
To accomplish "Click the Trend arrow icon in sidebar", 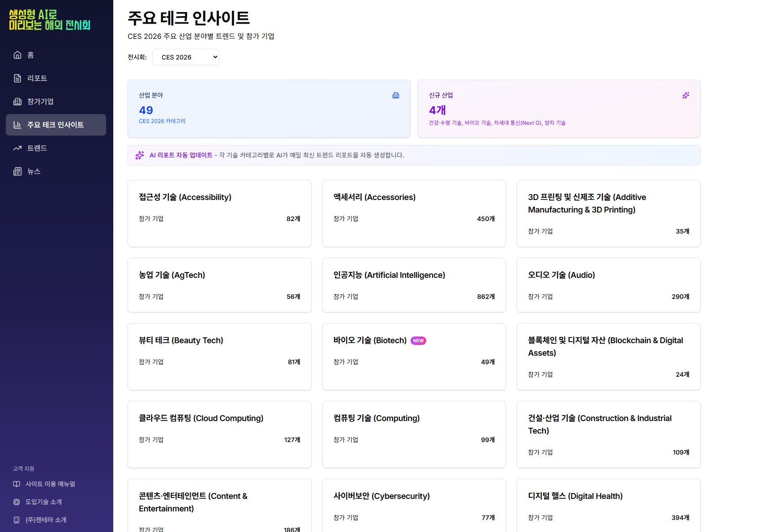I will click(x=17, y=148).
